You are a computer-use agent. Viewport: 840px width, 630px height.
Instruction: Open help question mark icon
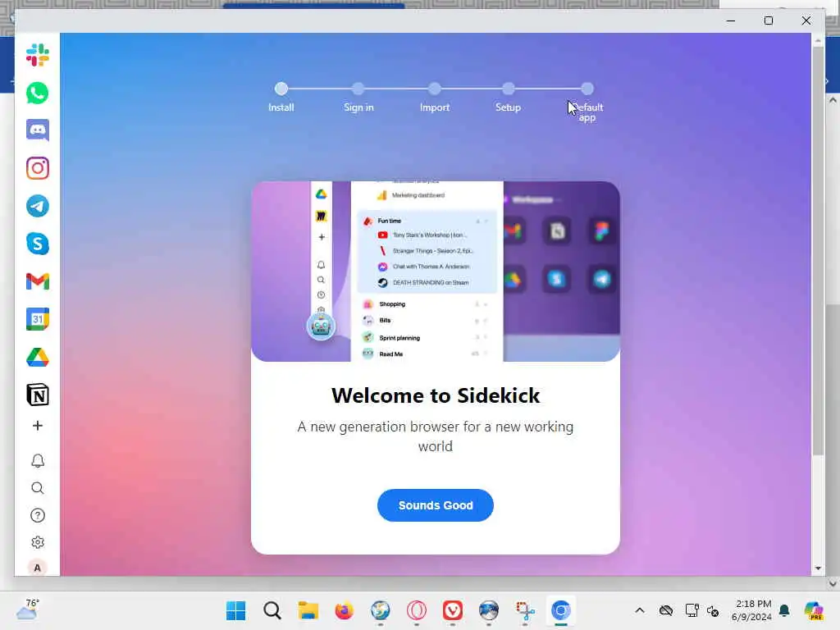(38, 515)
